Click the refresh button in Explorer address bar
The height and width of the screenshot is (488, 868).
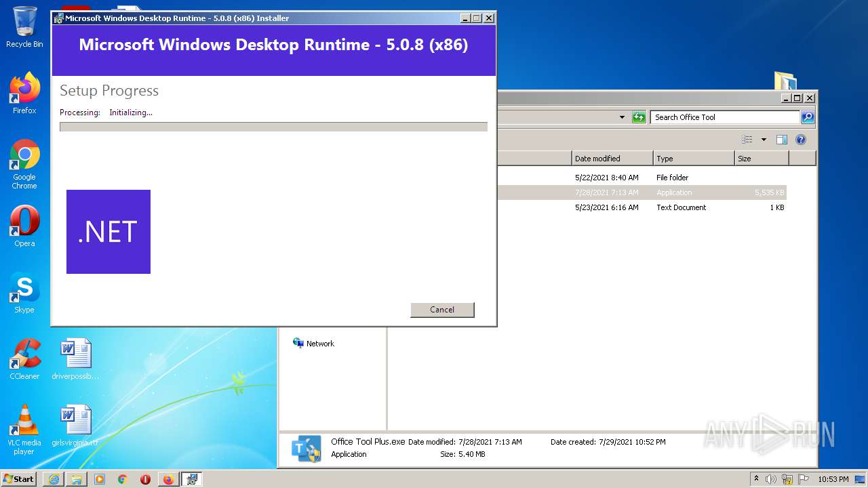639,117
